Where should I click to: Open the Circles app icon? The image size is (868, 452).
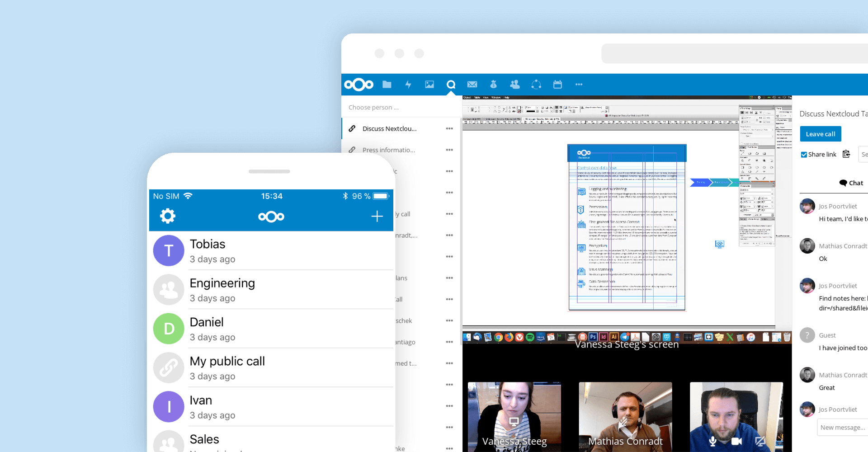point(536,85)
